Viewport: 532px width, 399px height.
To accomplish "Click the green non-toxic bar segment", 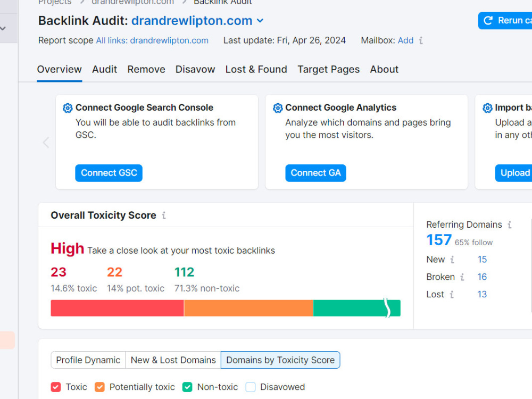I will click(356, 308).
